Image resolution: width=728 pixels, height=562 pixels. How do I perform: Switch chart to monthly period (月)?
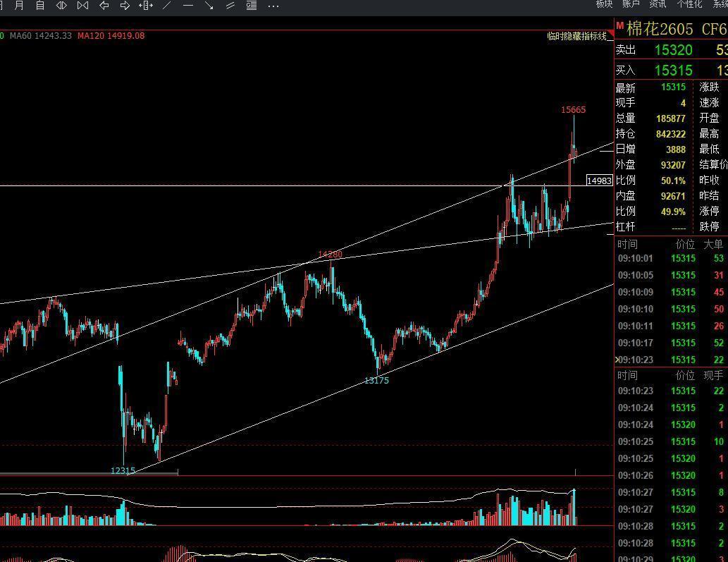[19, 6]
